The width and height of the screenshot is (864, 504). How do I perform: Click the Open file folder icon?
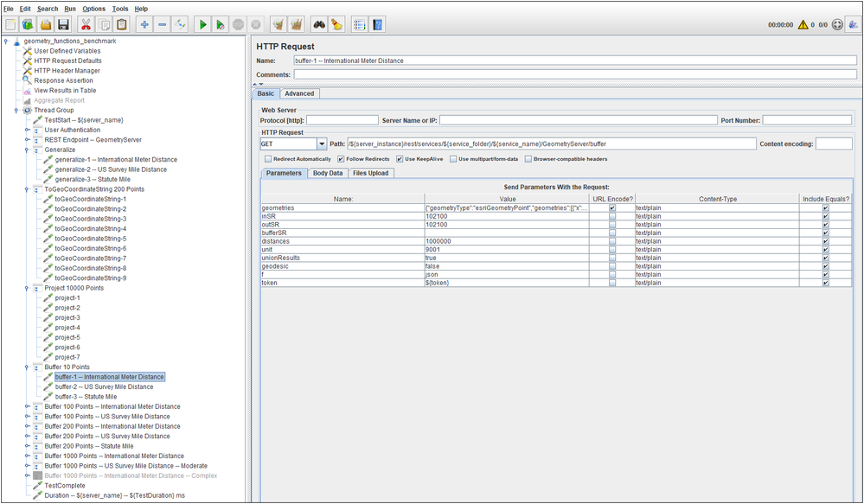click(45, 25)
